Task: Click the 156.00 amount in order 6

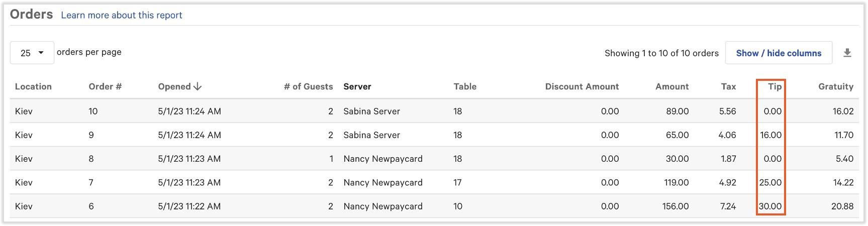Action: point(675,206)
